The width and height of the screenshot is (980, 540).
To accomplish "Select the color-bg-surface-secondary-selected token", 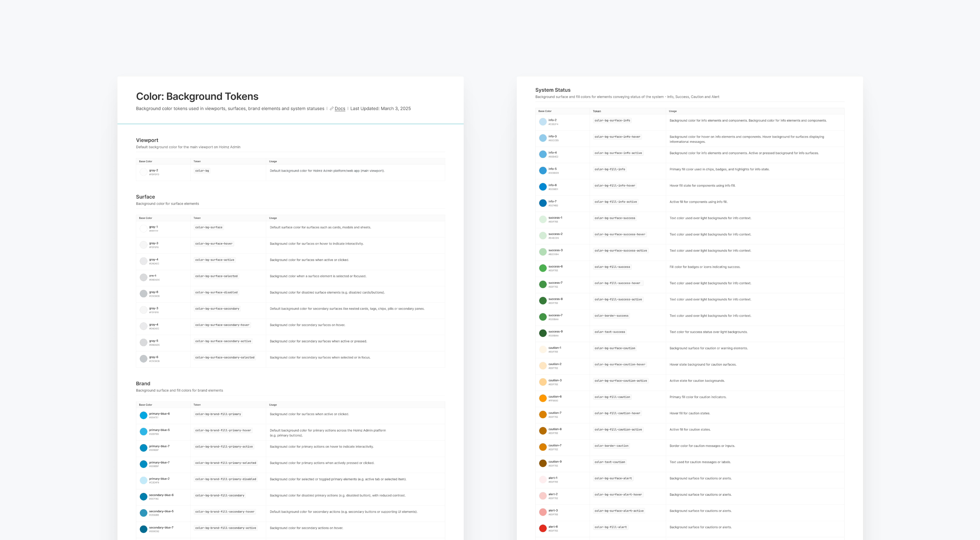I will (x=225, y=357).
